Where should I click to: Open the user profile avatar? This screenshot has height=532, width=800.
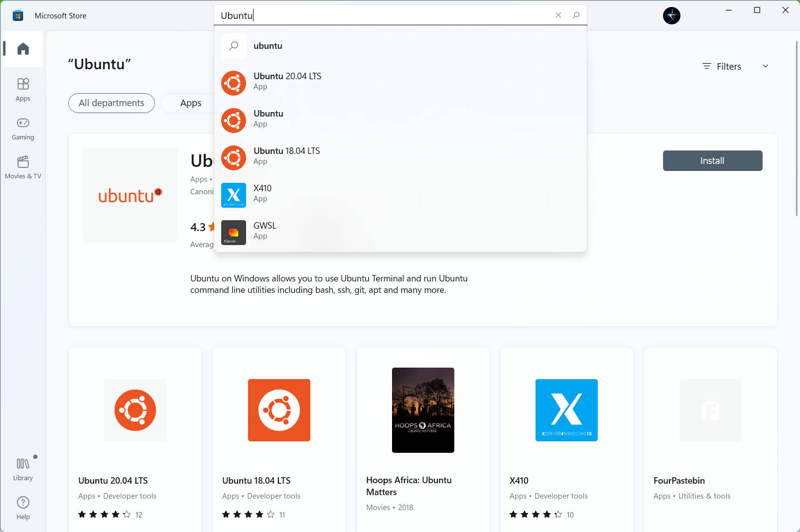(x=671, y=16)
